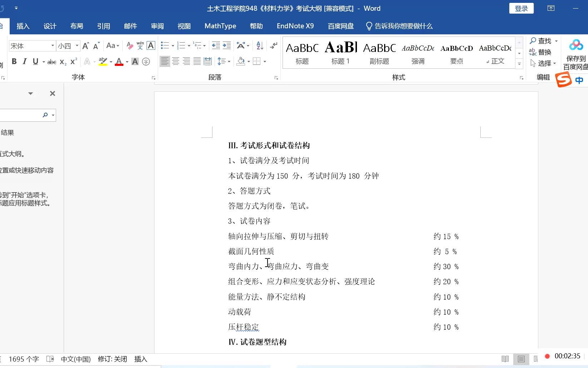
Task: Apply character border icon
Action: coord(151,45)
